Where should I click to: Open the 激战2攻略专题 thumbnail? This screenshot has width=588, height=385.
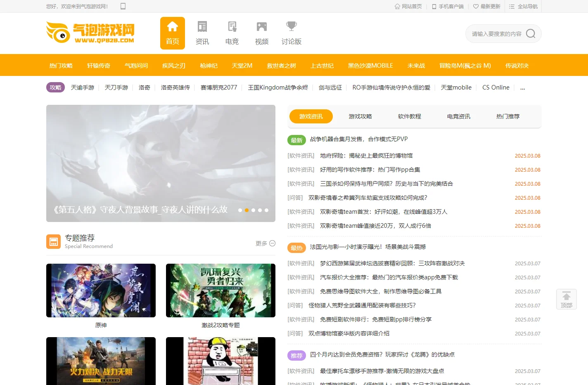pyautogui.click(x=220, y=291)
